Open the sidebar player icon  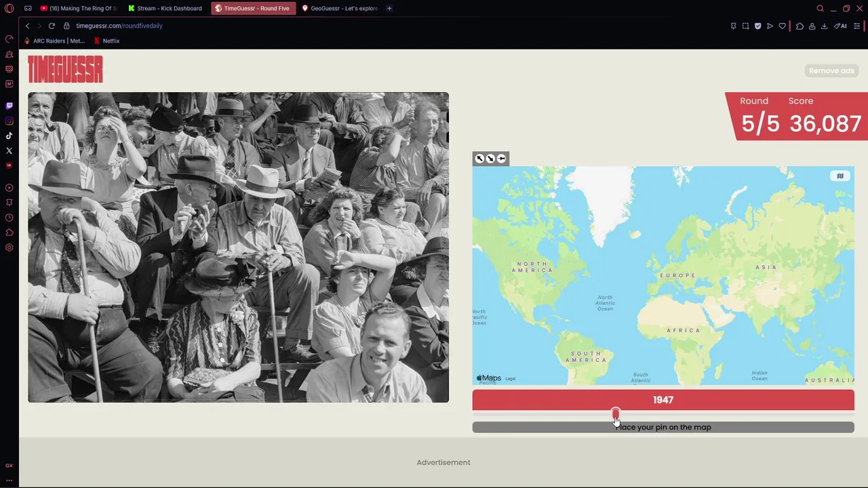9,188
